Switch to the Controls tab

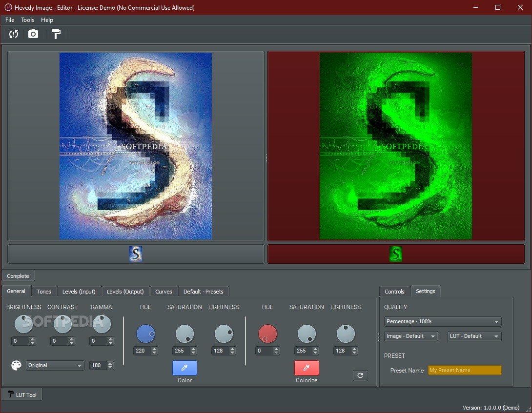click(394, 292)
